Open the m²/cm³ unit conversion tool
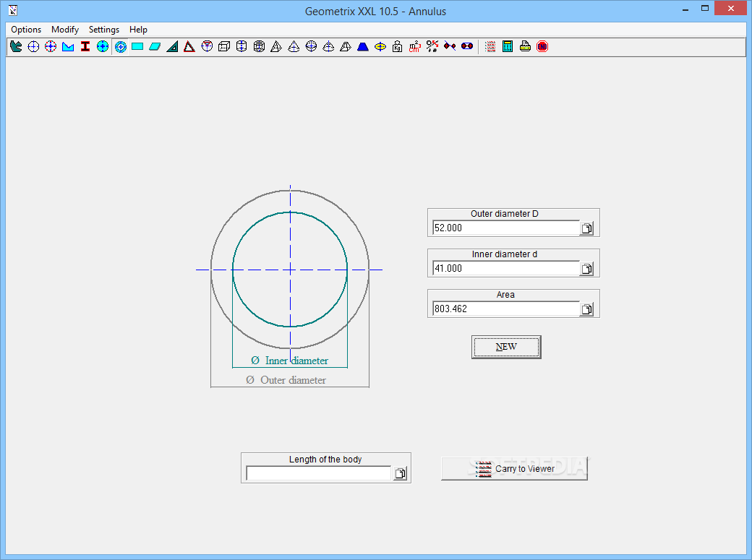The height and width of the screenshot is (560, 752). tap(415, 46)
